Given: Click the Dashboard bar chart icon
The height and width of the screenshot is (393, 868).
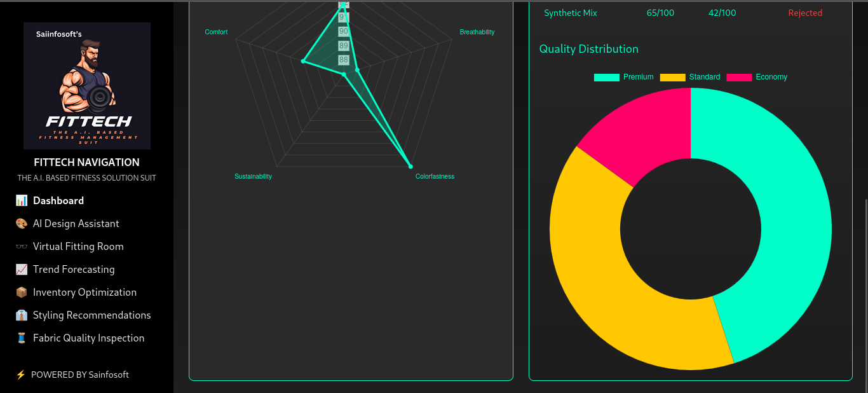Looking at the screenshot, I should click(x=22, y=201).
